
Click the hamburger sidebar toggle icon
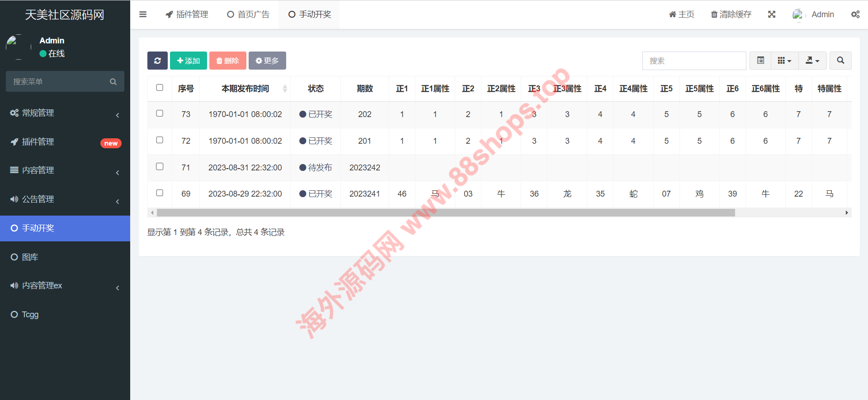point(143,14)
